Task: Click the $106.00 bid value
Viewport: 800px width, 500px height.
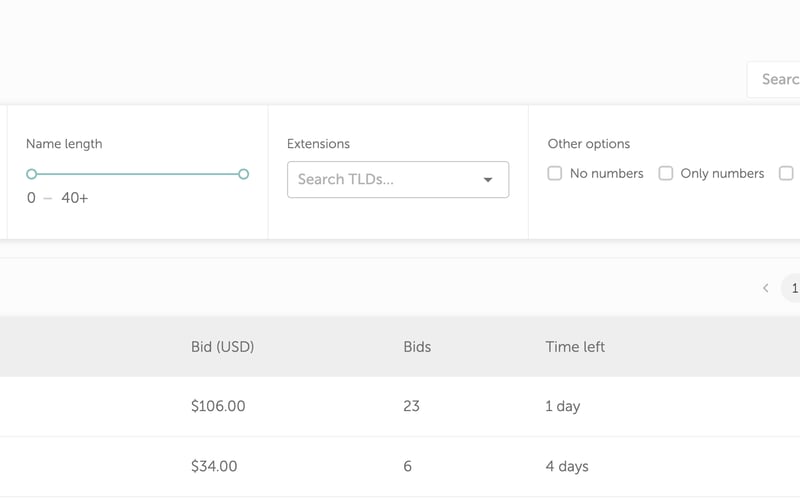Action: point(218,406)
